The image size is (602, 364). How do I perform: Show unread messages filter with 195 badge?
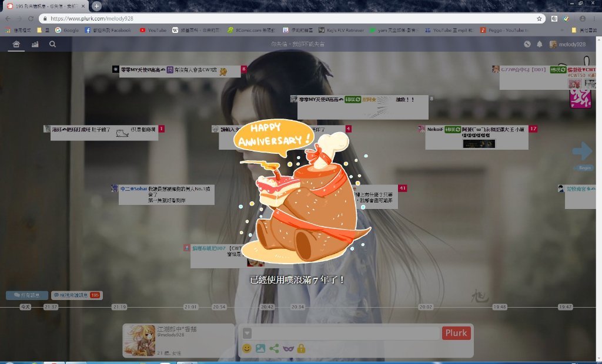pos(77,295)
